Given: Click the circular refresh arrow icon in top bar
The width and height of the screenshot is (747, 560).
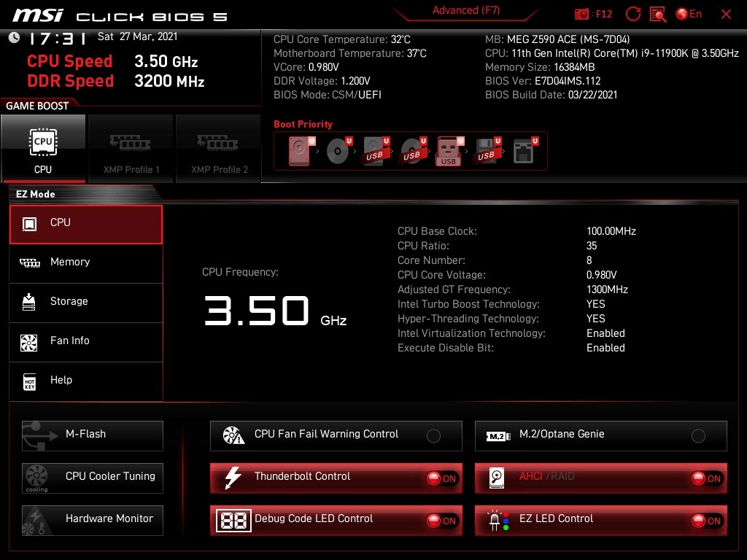Looking at the screenshot, I should pos(632,14).
